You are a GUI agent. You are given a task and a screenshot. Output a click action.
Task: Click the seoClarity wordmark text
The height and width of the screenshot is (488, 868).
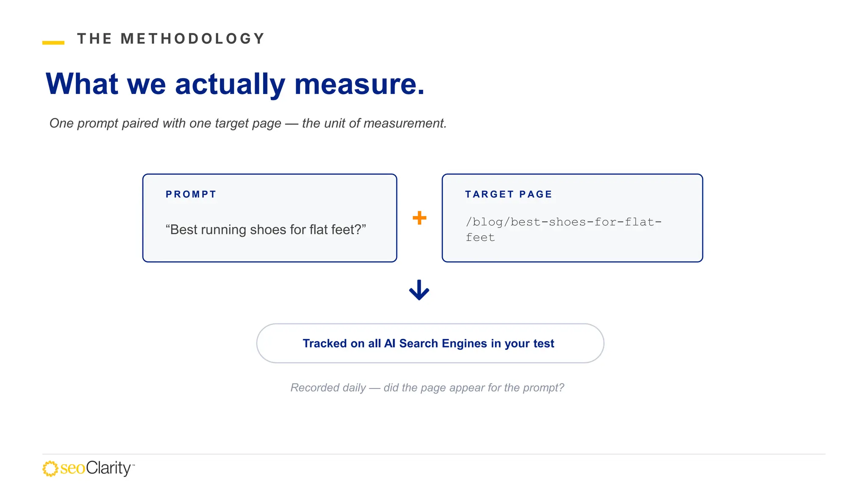click(97, 468)
